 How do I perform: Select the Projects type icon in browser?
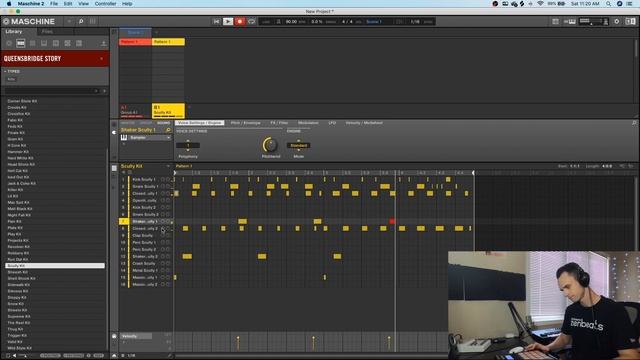click(9, 43)
